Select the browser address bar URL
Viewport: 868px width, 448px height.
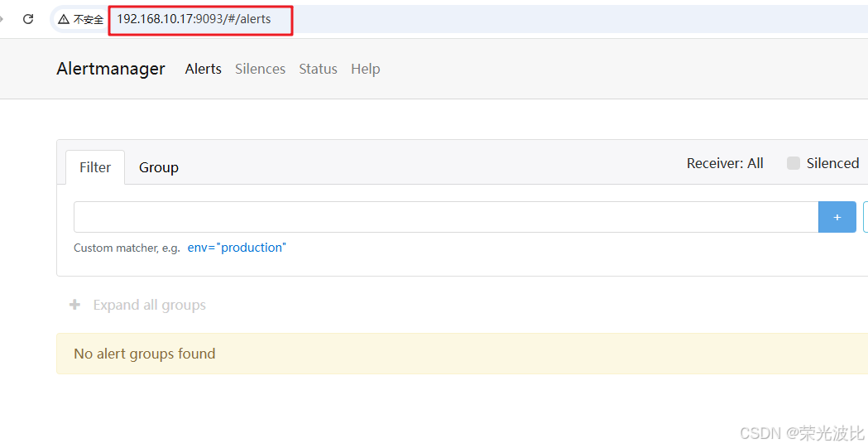click(194, 19)
